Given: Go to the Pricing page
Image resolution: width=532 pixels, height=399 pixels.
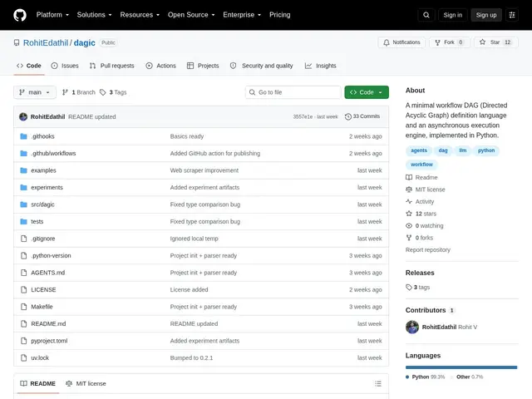Looking at the screenshot, I should pos(280,15).
